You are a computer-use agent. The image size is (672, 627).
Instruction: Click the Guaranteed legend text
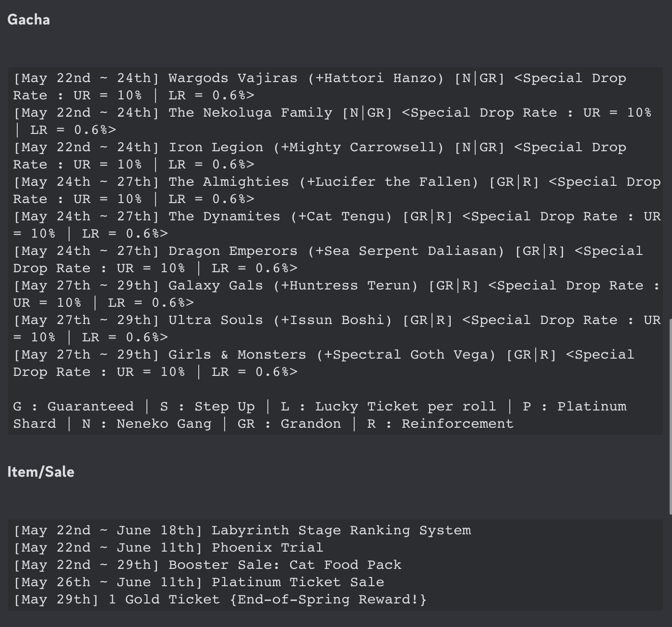point(90,407)
